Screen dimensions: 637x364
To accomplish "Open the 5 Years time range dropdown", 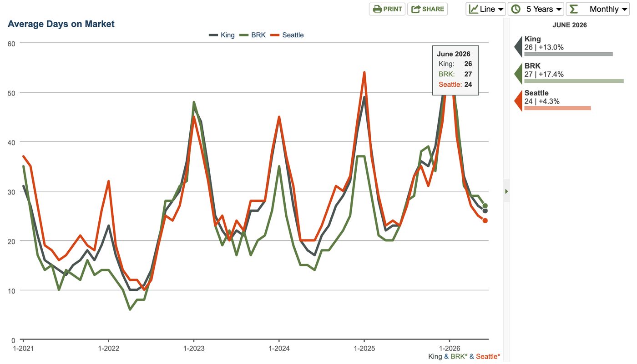I will click(536, 9).
